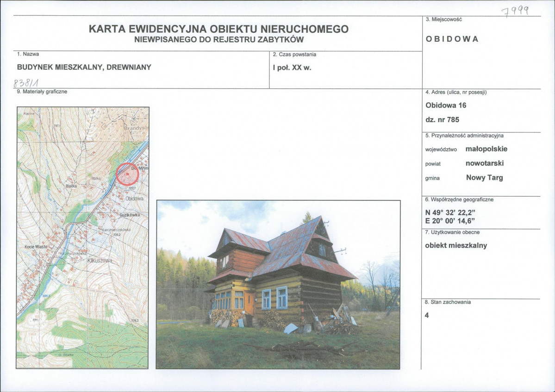This screenshot has width=555, height=392.
Task: Click the label '6. Współrzędne geograficzne'
Action: (459, 199)
